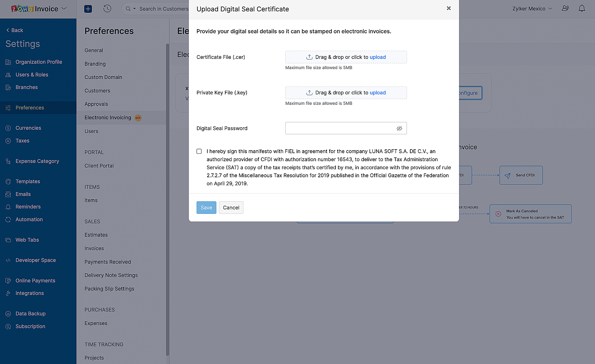Click the Send CFDI toggle button
This screenshot has width=595, height=364.
[x=521, y=175]
